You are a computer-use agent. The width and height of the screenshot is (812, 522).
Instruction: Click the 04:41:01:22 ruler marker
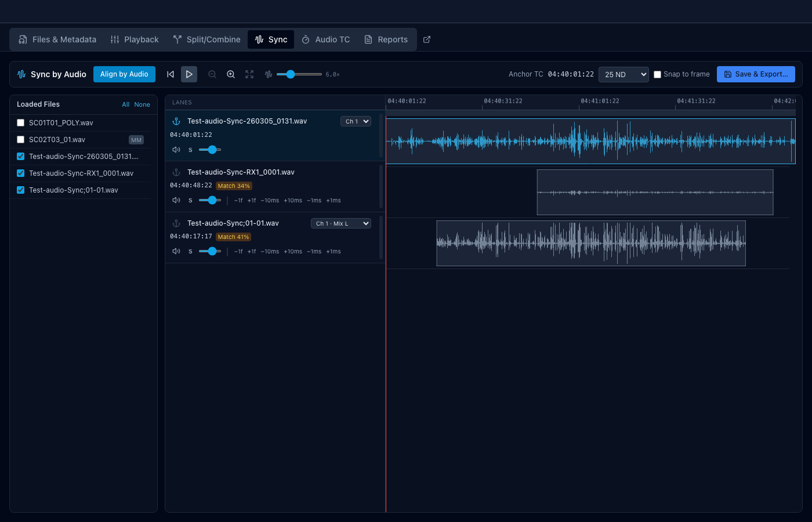click(x=600, y=101)
